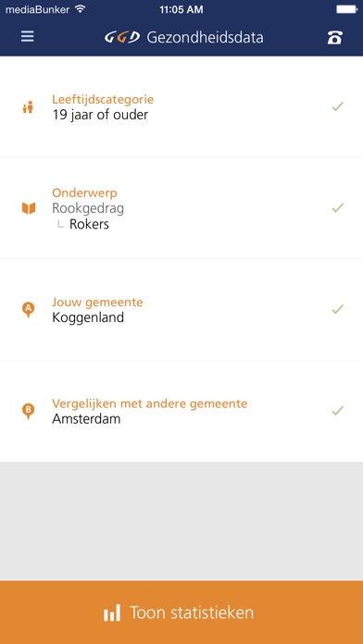Select the Rookgedrag topic text
This screenshot has height=644, width=363.
click(x=88, y=208)
